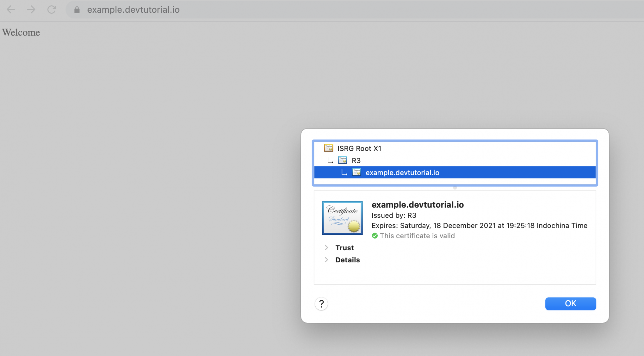Open help with the question mark button
This screenshot has height=356, width=644.
(x=321, y=304)
